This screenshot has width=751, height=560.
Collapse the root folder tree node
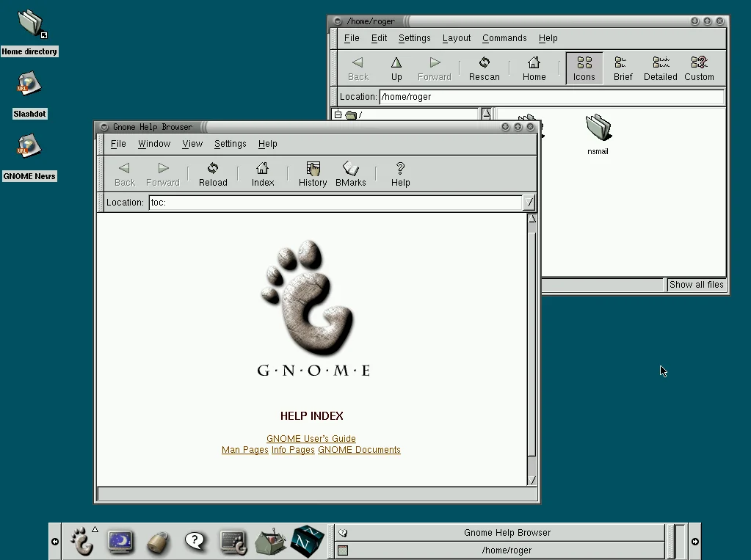pos(338,115)
